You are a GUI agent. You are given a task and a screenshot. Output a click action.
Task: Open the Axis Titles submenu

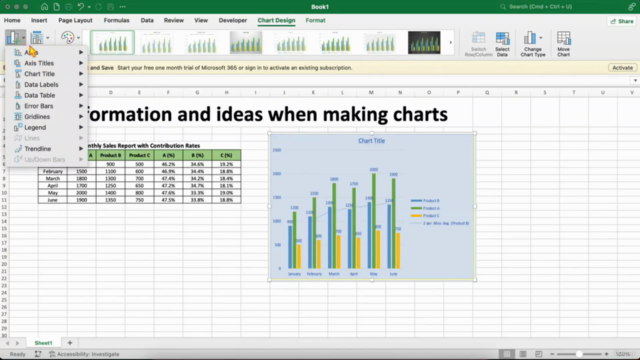(x=48, y=63)
